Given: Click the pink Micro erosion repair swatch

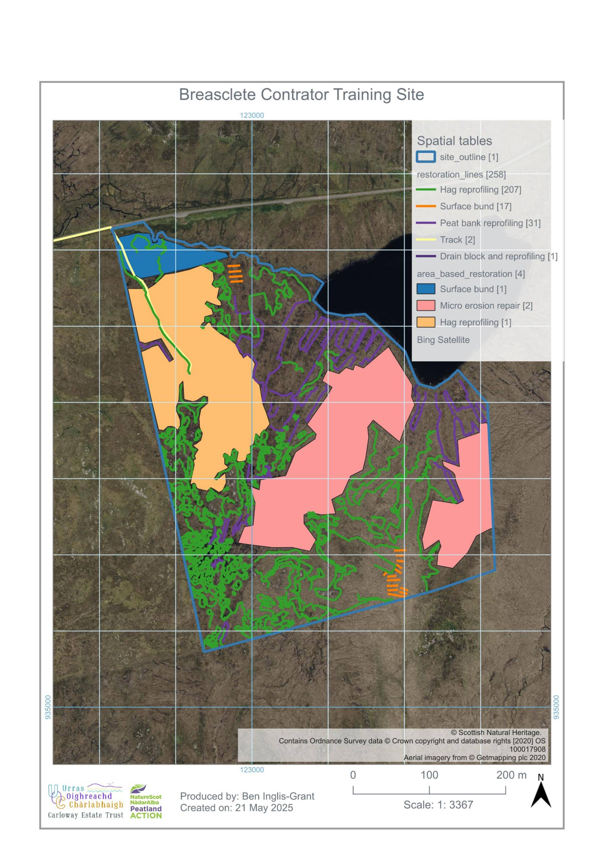Looking at the screenshot, I should 426,306.
